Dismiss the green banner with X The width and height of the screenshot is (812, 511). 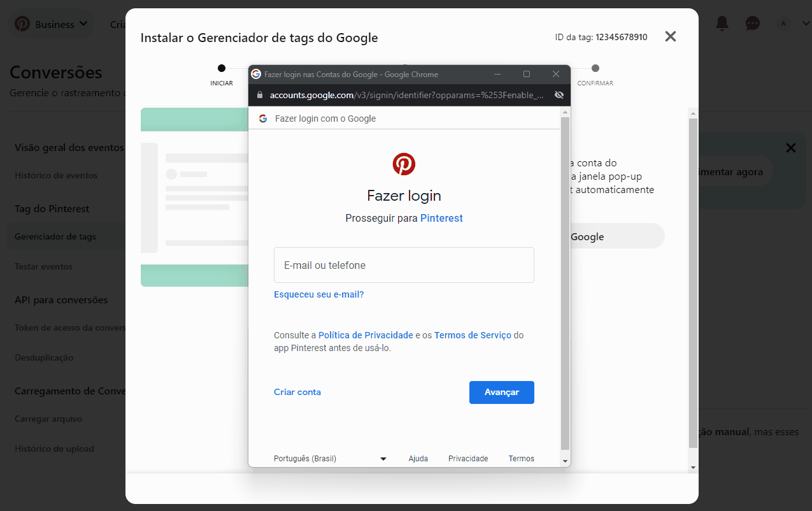point(791,148)
